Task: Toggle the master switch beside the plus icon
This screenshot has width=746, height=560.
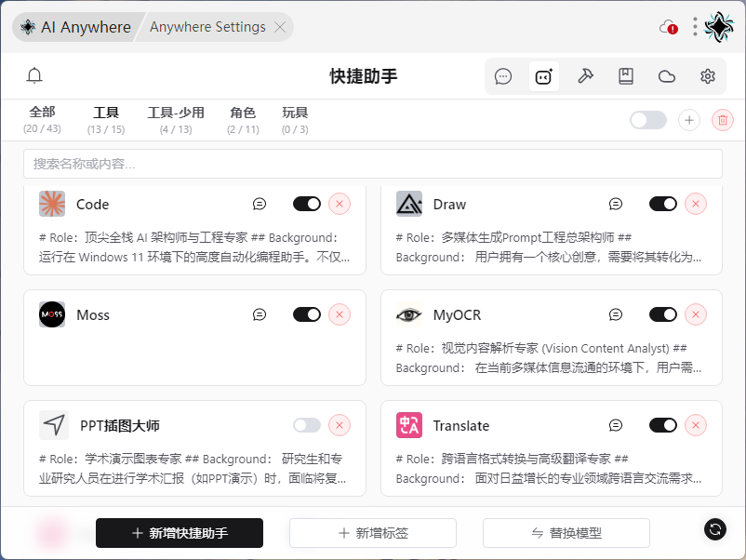Action: point(648,120)
